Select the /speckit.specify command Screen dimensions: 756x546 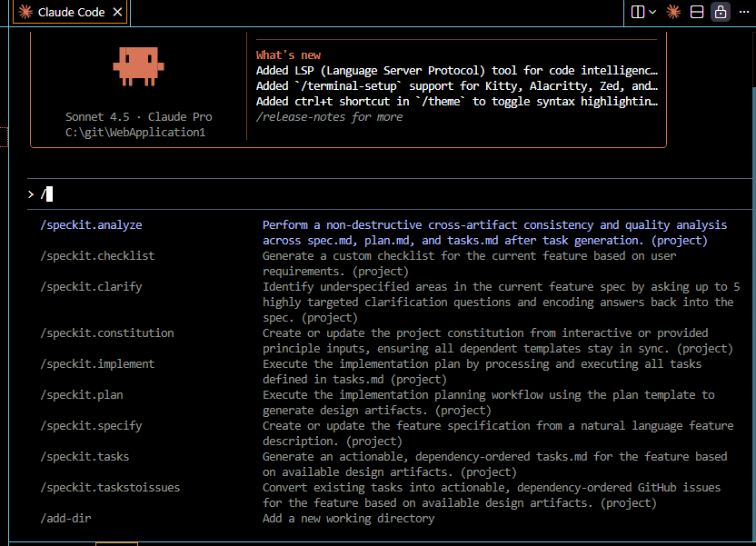coord(91,425)
